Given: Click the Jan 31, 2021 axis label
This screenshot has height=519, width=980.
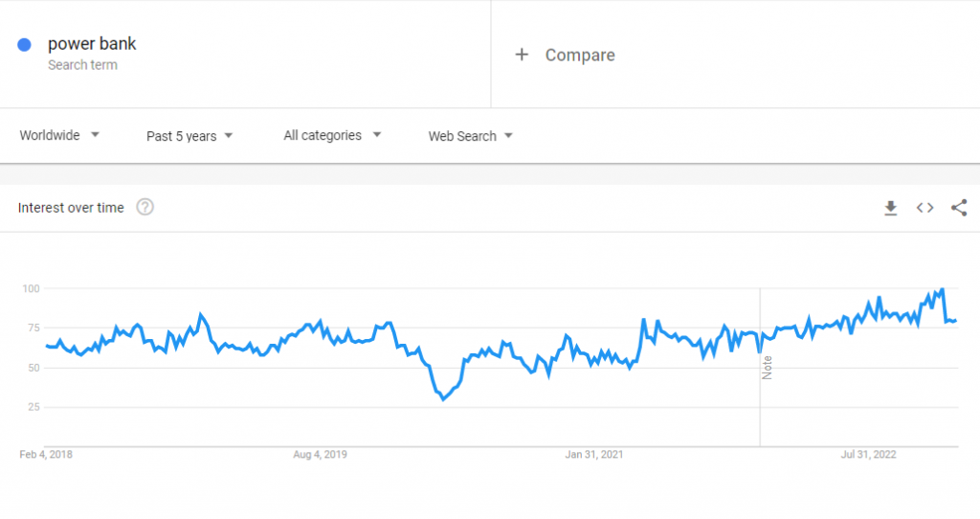Looking at the screenshot, I should point(593,454).
